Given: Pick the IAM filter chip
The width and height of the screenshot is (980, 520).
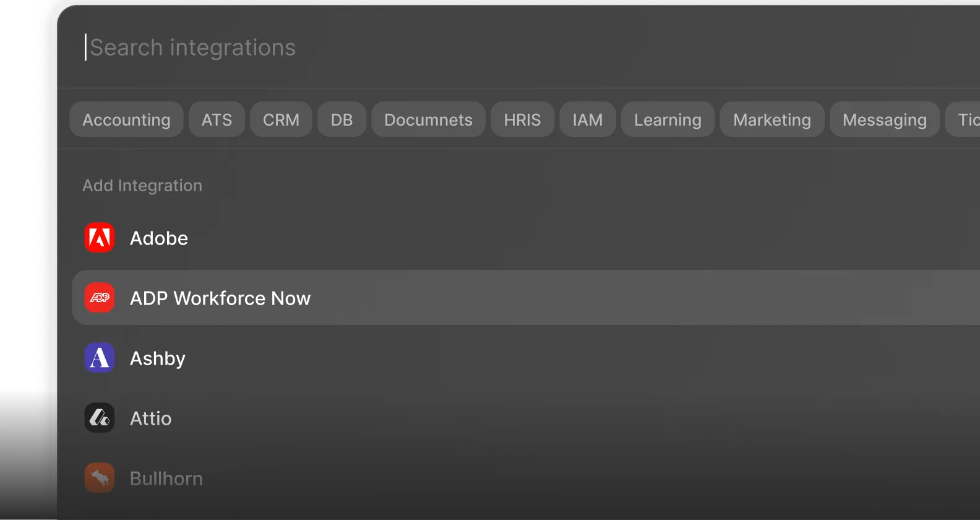Looking at the screenshot, I should tap(587, 119).
